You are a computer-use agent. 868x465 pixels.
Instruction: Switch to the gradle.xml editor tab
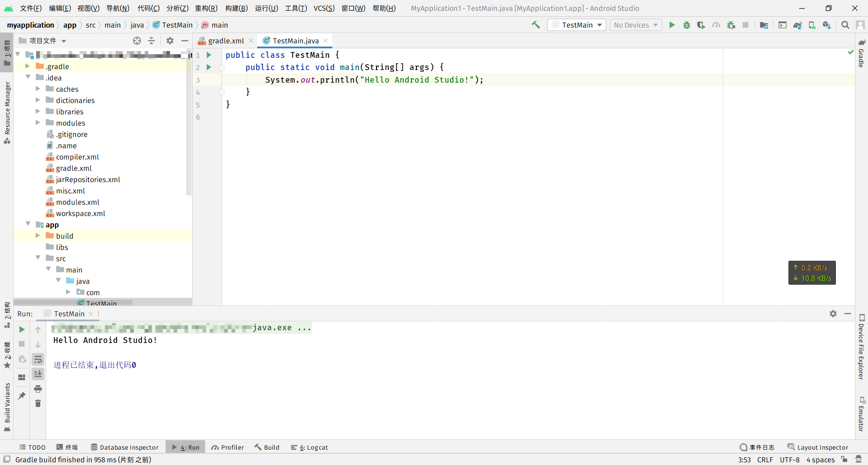pyautogui.click(x=226, y=41)
